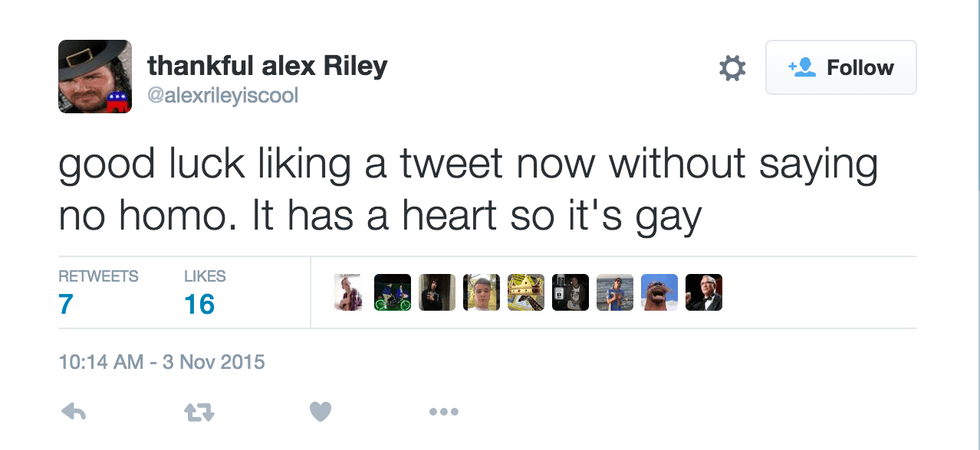980x450 pixels.
Task: Click the display name thankful alex Riley
Action: click(x=267, y=66)
